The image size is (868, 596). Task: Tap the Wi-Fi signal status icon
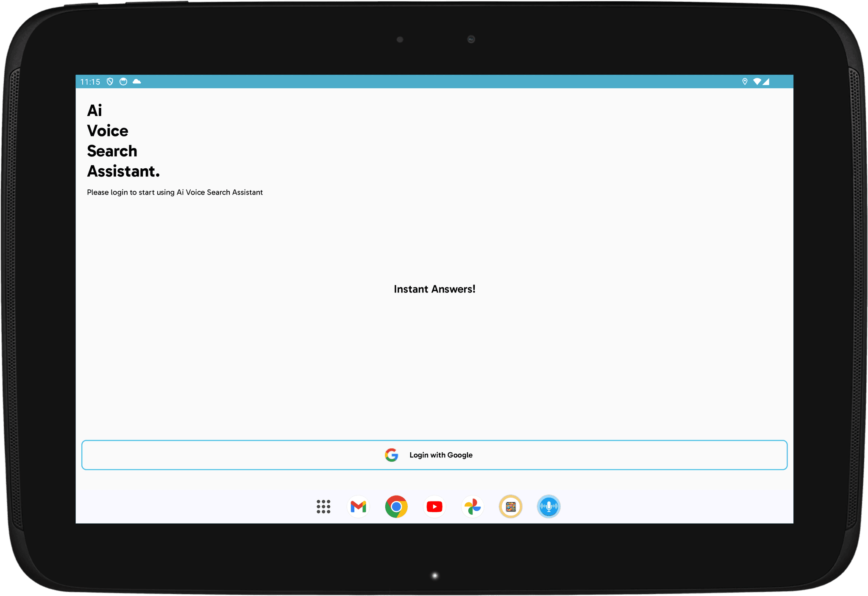[x=757, y=81]
